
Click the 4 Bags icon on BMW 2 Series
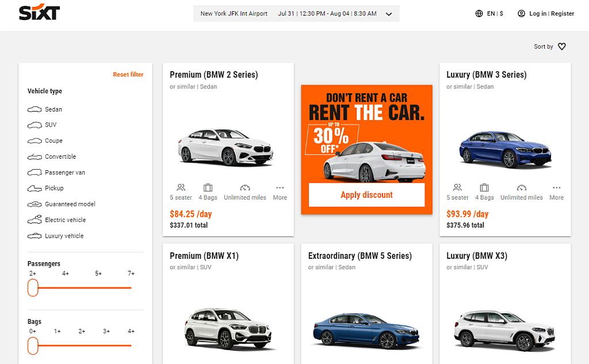[x=208, y=187]
